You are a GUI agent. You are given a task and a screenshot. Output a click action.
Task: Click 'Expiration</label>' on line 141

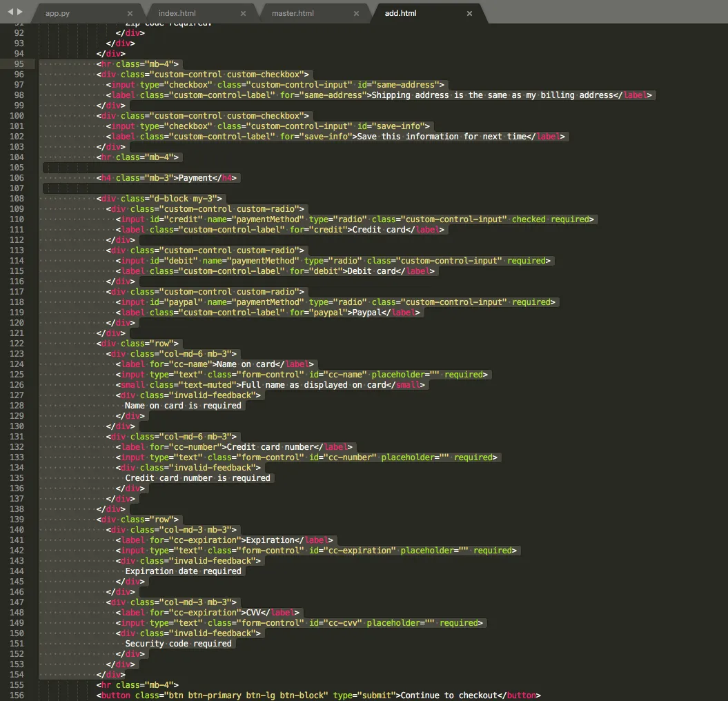(289, 540)
